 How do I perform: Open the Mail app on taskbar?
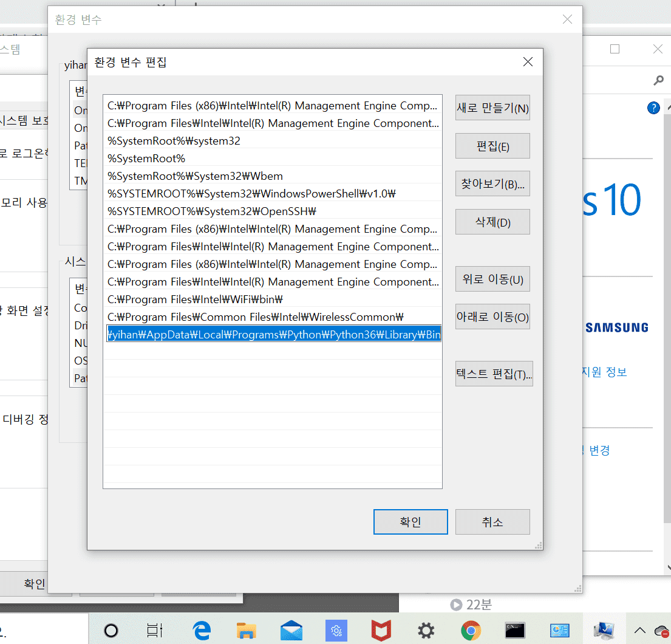pyautogui.click(x=291, y=630)
